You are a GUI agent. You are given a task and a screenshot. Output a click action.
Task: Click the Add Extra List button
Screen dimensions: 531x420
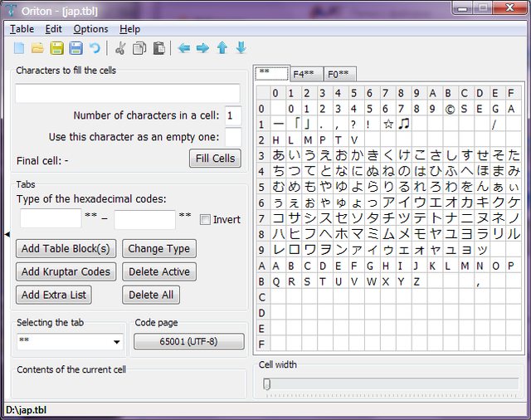point(54,295)
